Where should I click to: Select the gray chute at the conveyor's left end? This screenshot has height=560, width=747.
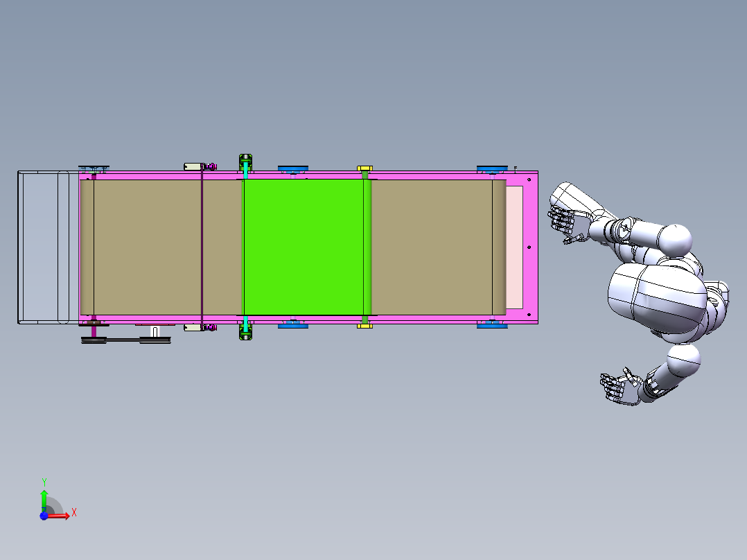48,247
